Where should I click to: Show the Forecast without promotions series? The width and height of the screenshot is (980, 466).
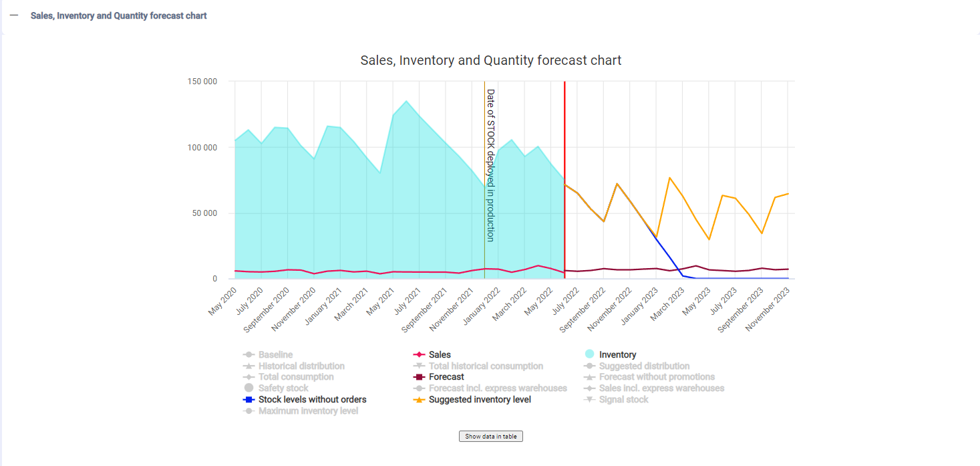pyautogui.click(x=657, y=377)
